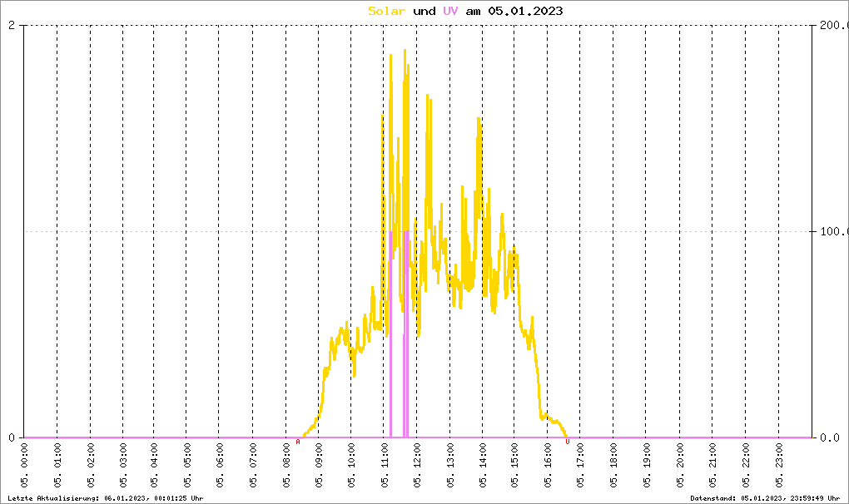Click x-axis label '05. 02:00'
The image size is (849, 504).
pyautogui.click(x=91, y=466)
